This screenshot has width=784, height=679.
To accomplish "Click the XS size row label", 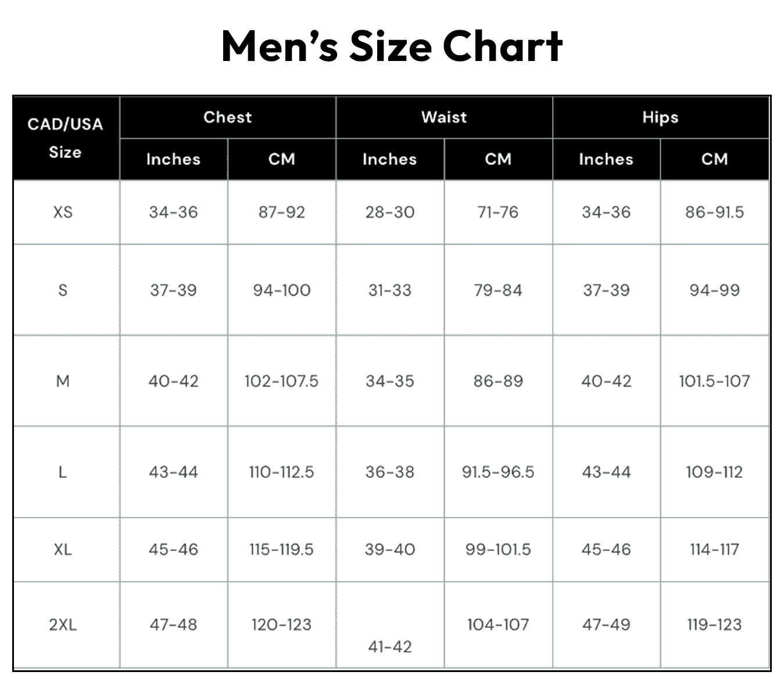I will (x=63, y=212).
